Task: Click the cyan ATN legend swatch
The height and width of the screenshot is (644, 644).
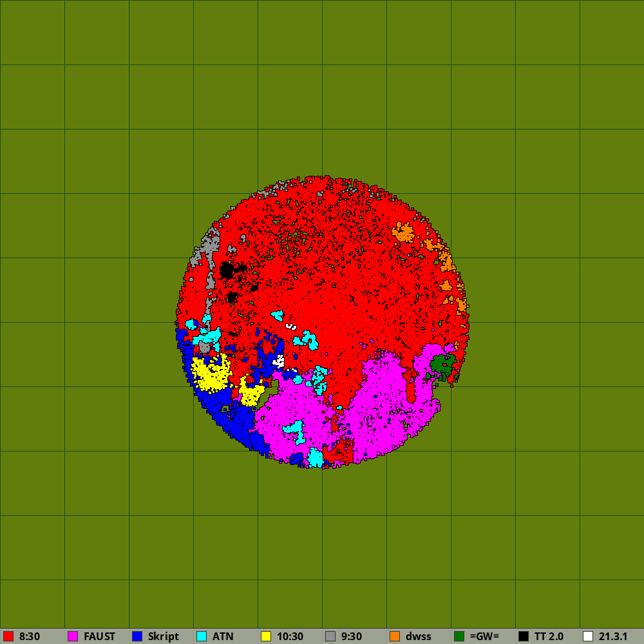Action: [202, 636]
